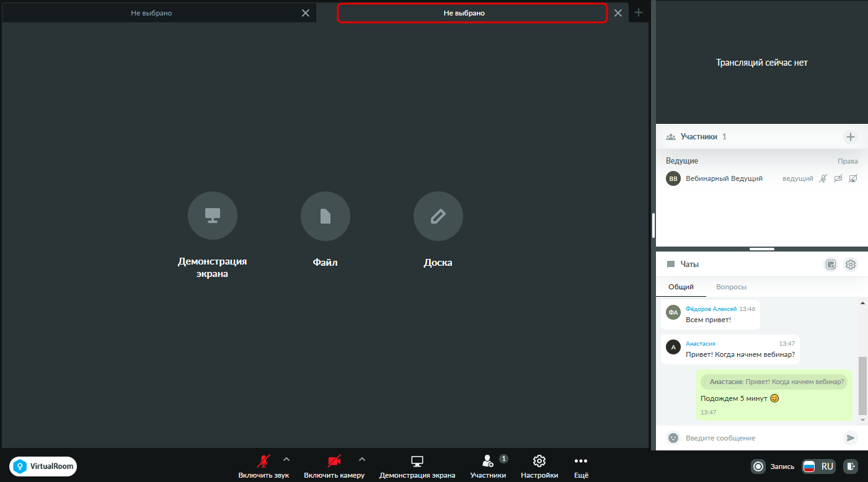Screen dimensions: 868x482
Task: Click Демонстрация экрана in the bottom toolbar
Action: (x=417, y=467)
